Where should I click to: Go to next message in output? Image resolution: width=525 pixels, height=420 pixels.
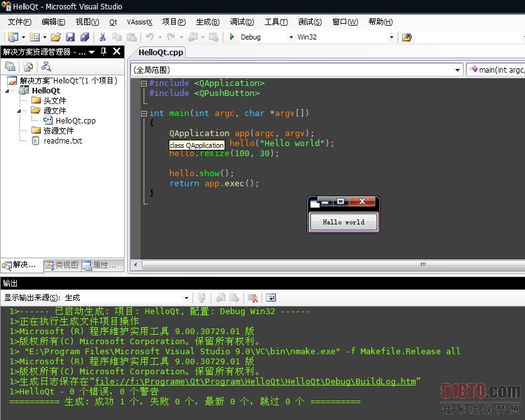pos(235,298)
